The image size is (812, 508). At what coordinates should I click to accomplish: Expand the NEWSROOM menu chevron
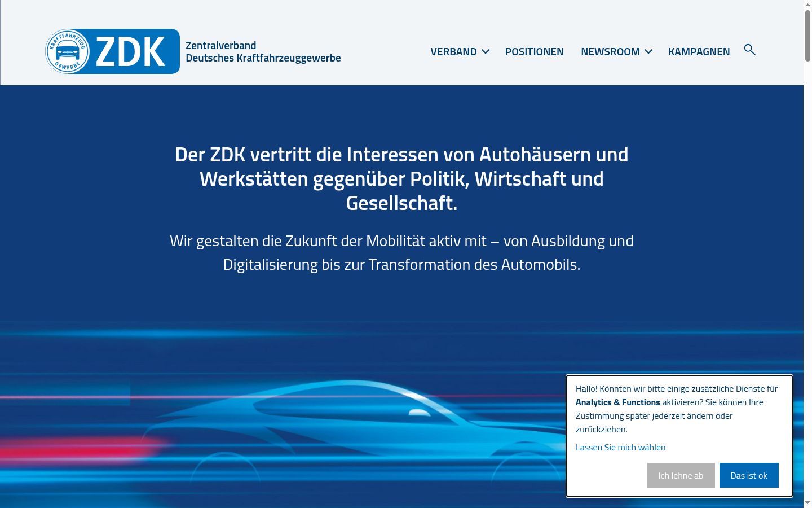(x=648, y=51)
